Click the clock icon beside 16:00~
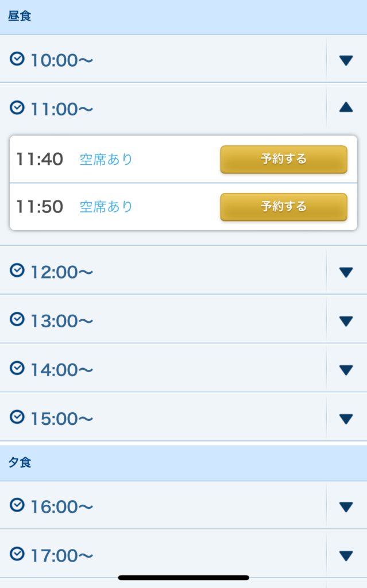This screenshot has width=367, height=588. point(18,505)
